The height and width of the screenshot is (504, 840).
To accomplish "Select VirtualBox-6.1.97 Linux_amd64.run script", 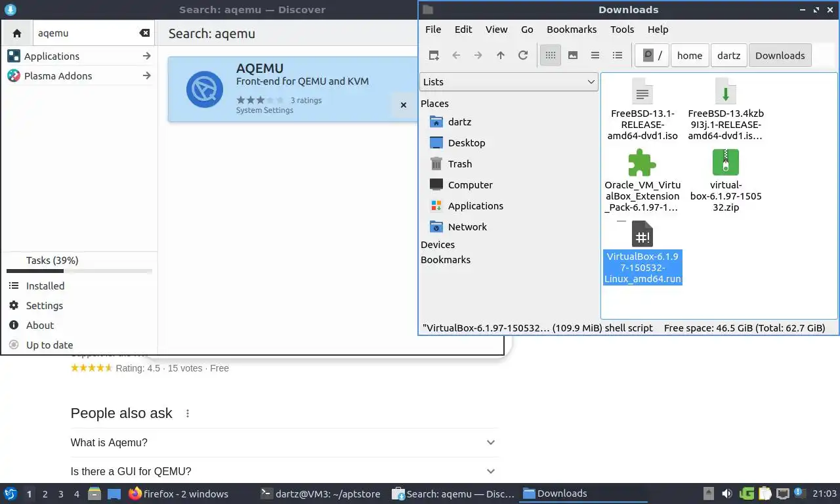I will [642, 253].
